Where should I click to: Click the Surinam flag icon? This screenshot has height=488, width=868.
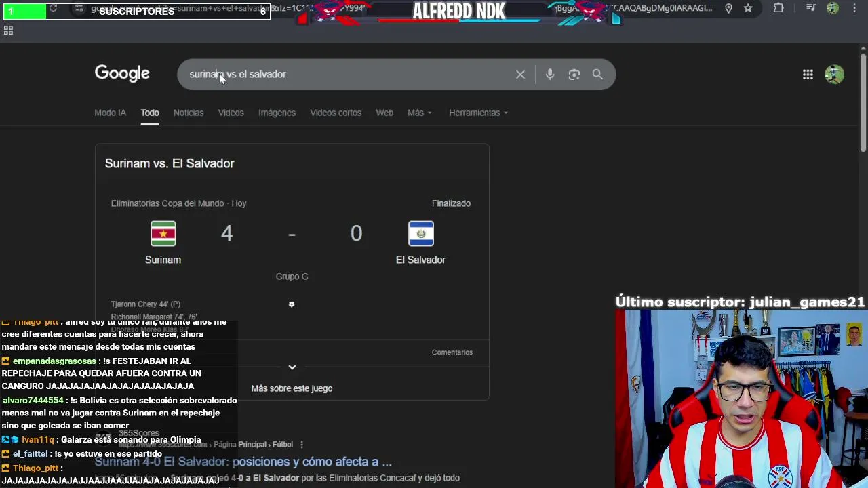tap(163, 234)
